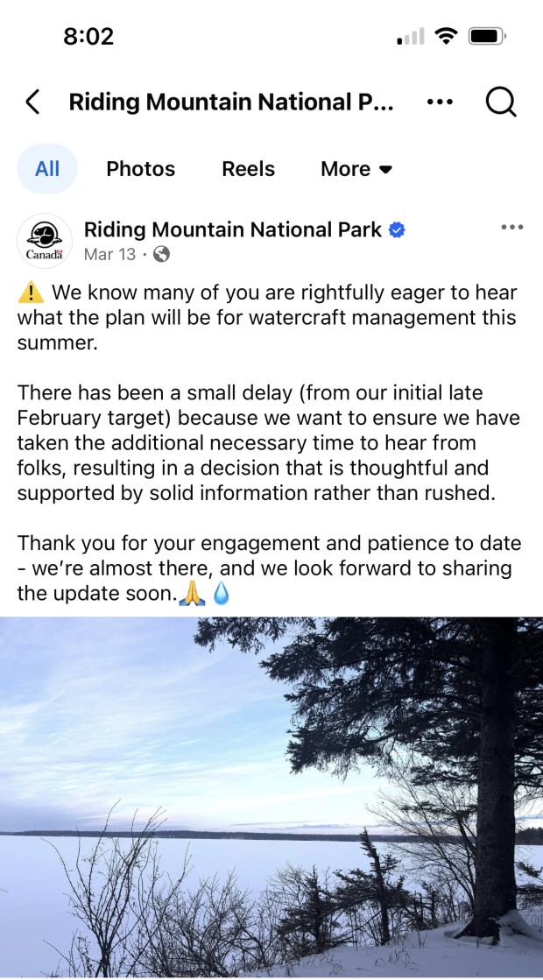This screenshot has width=543, height=980.
Task: Tap the blue verified badge
Action: [x=397, y=230]
